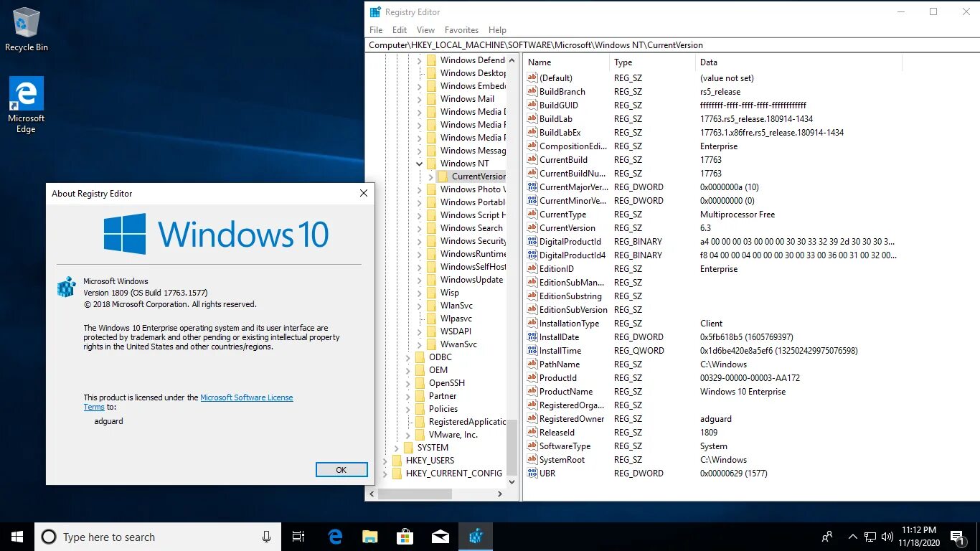Expand the HKEY_USERS hive
980x551 pixels.
pyautogui.click(x=385, y=461)
